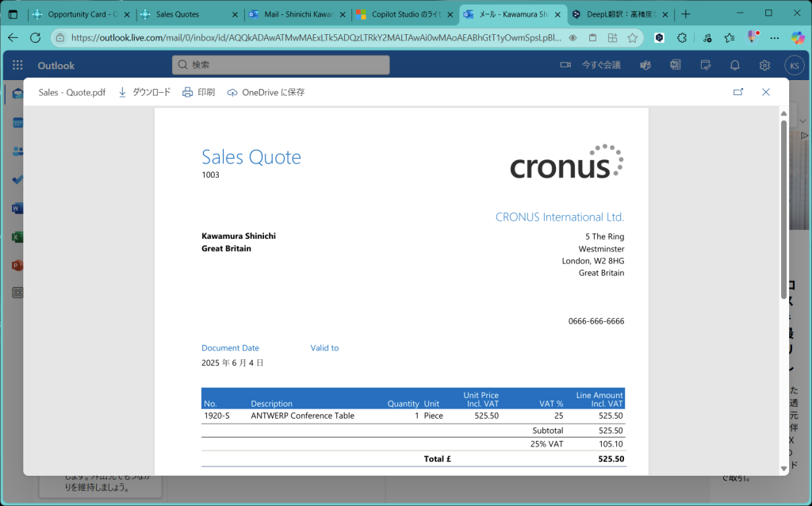812x506 pixels.
Task: Open Outlook settings gear
Action: [x=764, y=65]
